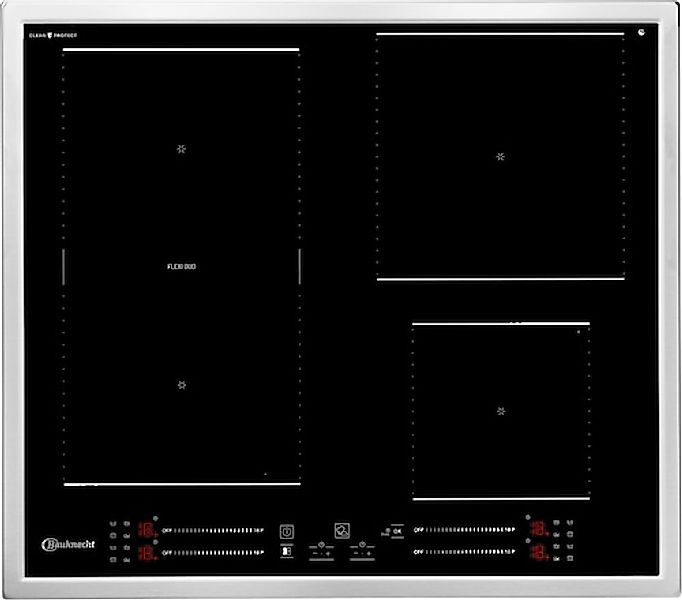Tap the Clean Protect label at top-left
This screenshot has width=682, height=600.
(55, 35)
